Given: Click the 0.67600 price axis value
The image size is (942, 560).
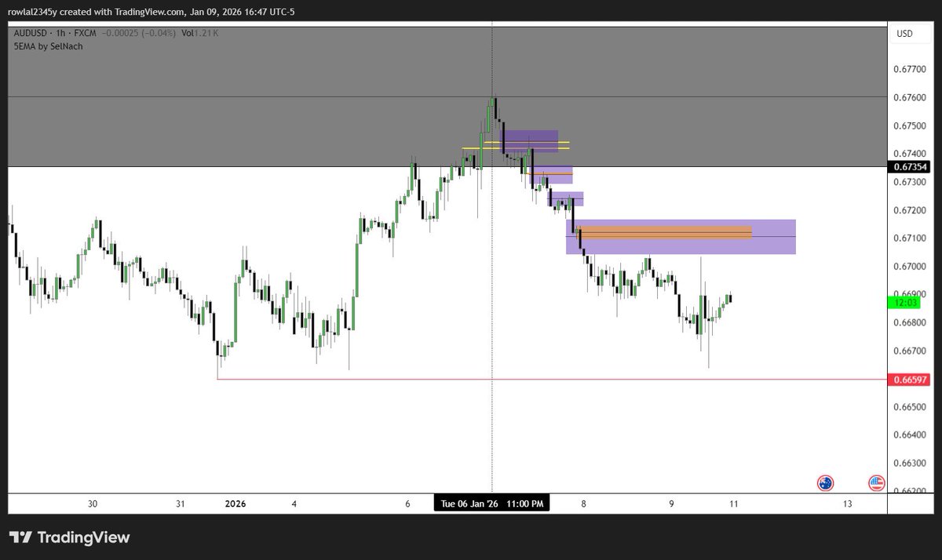Looking at the screenshot, I should (908, 98).
